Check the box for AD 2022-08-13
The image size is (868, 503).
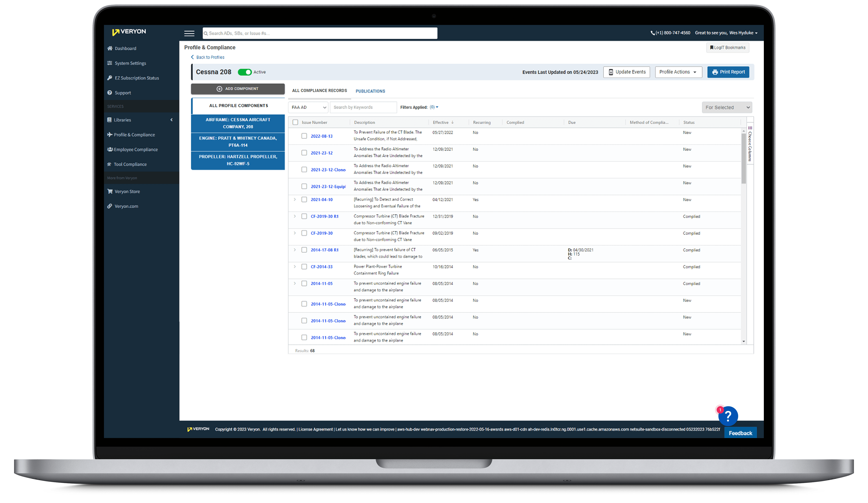tap(304, 136)
